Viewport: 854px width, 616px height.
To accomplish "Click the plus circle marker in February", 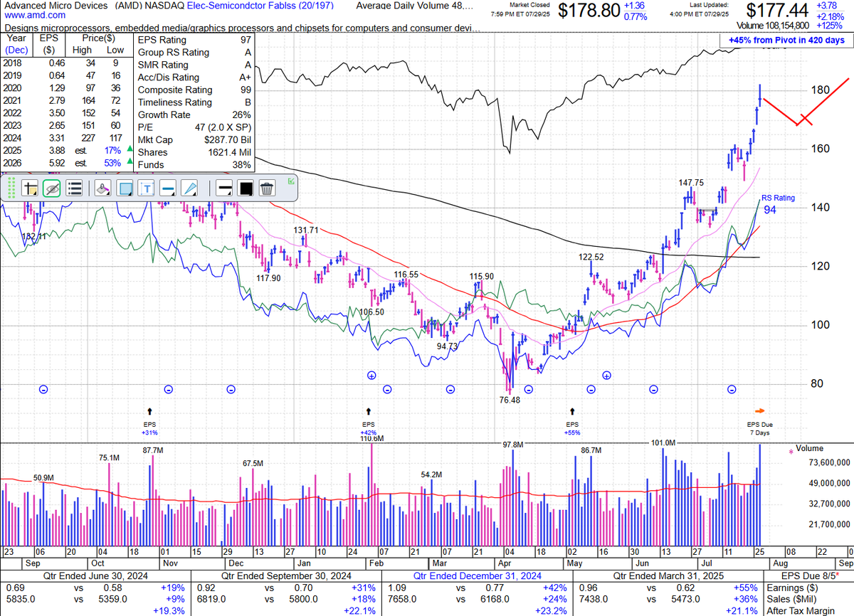I will pos(371,375).
